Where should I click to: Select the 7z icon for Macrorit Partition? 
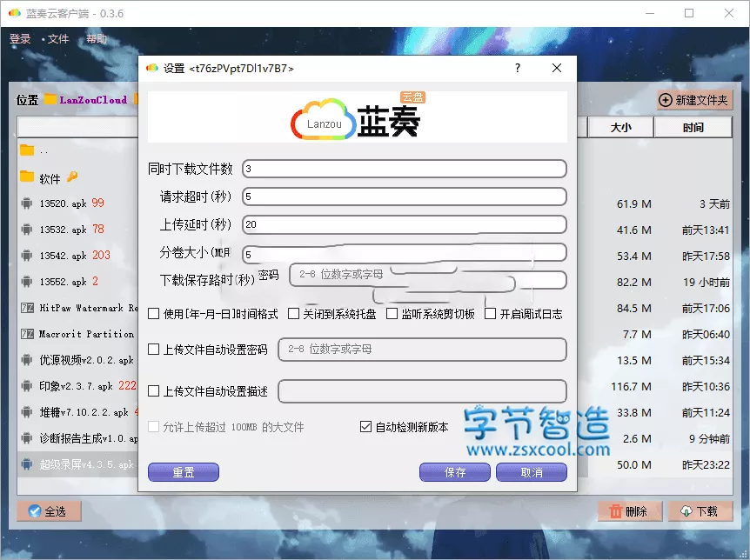coord(27,334)
